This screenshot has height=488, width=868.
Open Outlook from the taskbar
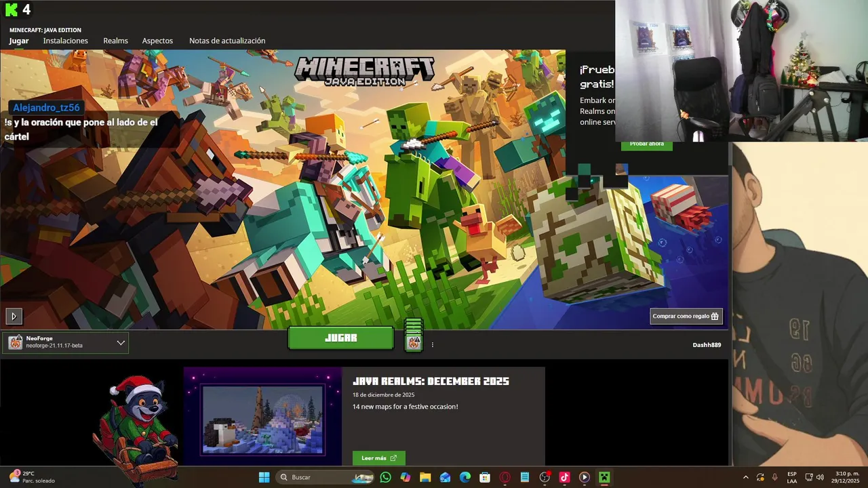(445, 477)
